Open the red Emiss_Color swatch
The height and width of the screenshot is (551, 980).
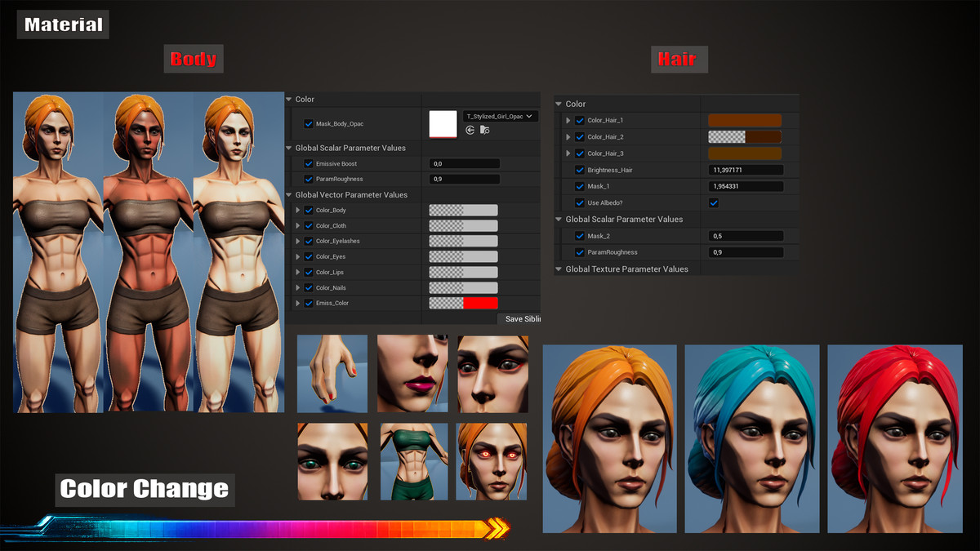click(x=463, y=304)
